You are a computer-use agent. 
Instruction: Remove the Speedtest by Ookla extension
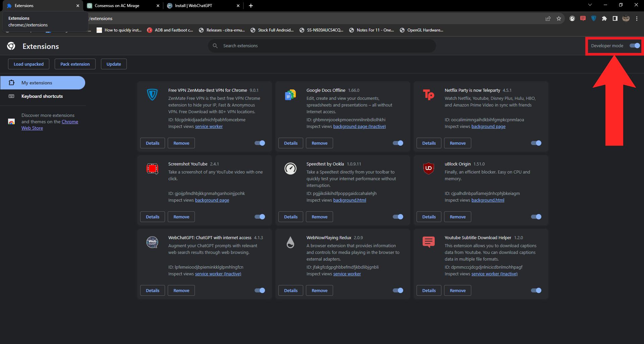pyautogui.click(x=319, y=217)
